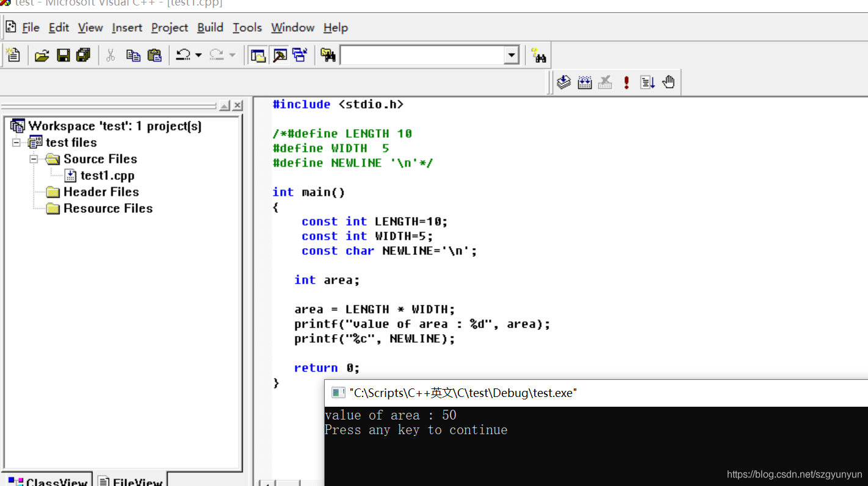868x486 pixels.
Task: Open the Build menu
Action: click(x=210, y=27)
